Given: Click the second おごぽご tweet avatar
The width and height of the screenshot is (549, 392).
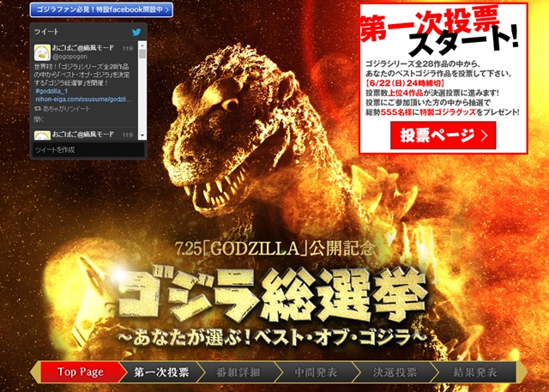Looking at the screenshot, I should [42, 136].
